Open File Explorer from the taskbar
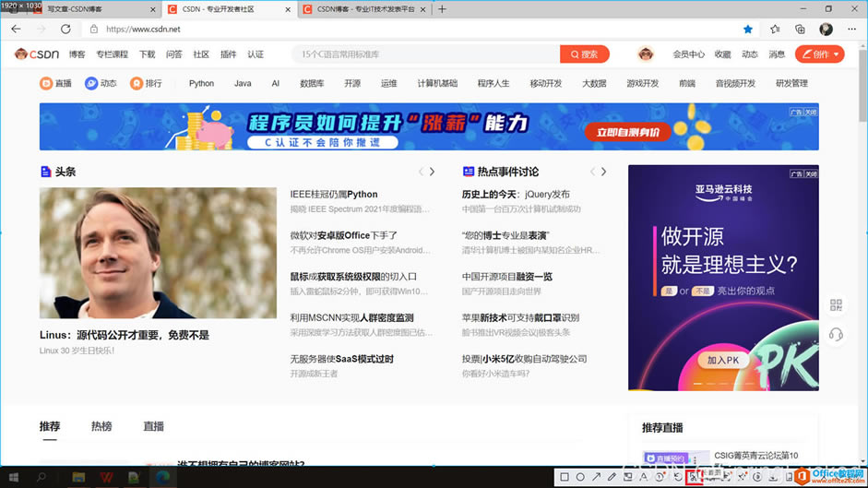Image resolution: width=868 pixels, height=488 pixels. pyautogui.click(x=78, y=477)
